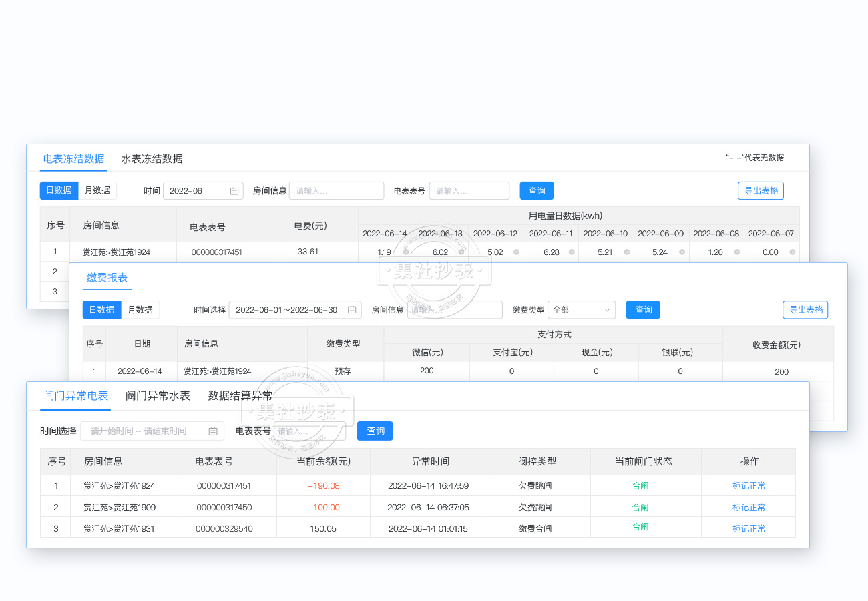The image size is (868, 601).
Task: Click the detail icon beside the 0.00 reading
Action: click(793, 252)
